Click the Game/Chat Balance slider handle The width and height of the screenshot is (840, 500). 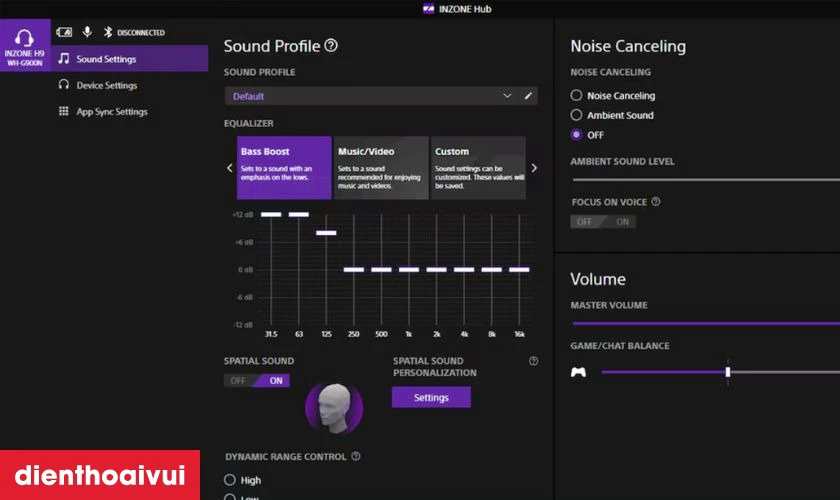pos(728,372)
